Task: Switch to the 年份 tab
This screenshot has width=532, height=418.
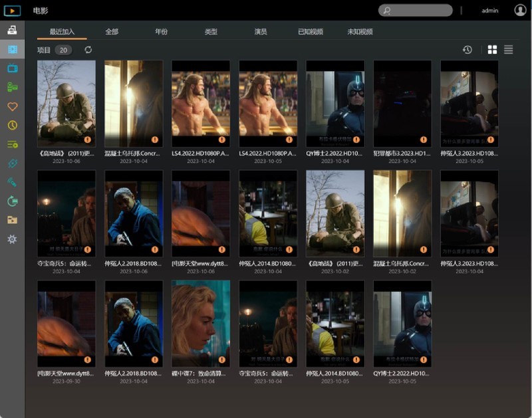Action: [162, 31]
